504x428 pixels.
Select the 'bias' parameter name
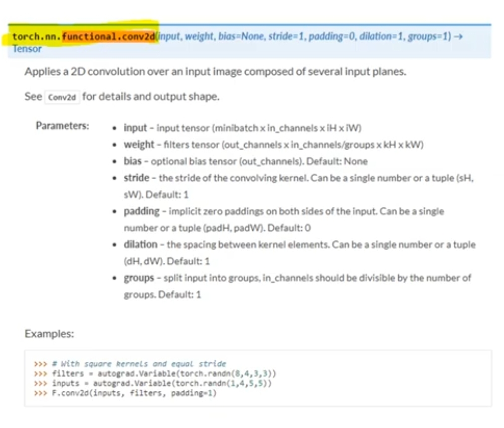pyautogui.click(x=132, y=161)
